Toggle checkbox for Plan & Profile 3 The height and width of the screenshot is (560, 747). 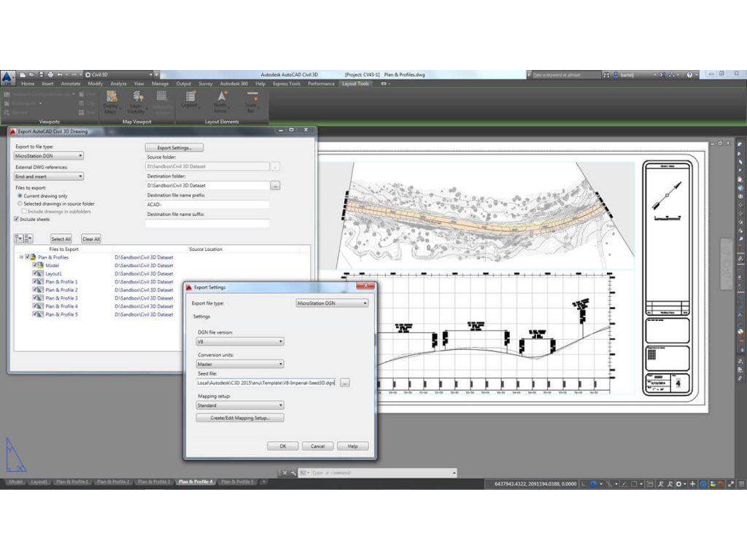coord(35,297)
